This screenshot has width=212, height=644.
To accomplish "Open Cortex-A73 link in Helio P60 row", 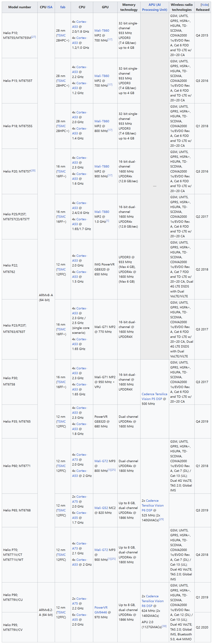I will [x=79, y=457].
